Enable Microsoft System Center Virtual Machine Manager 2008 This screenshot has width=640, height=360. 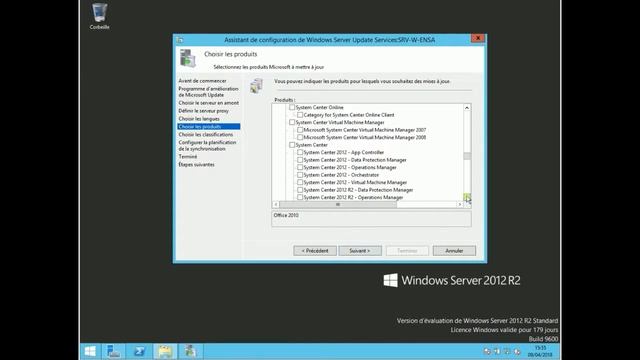(300, 138)
